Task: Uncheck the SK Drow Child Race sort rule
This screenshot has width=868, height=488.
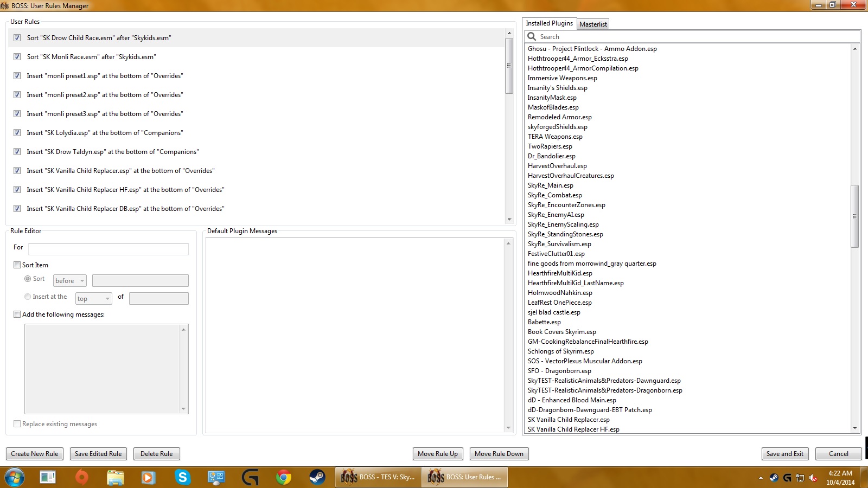Action: click(x=17, y=37)
